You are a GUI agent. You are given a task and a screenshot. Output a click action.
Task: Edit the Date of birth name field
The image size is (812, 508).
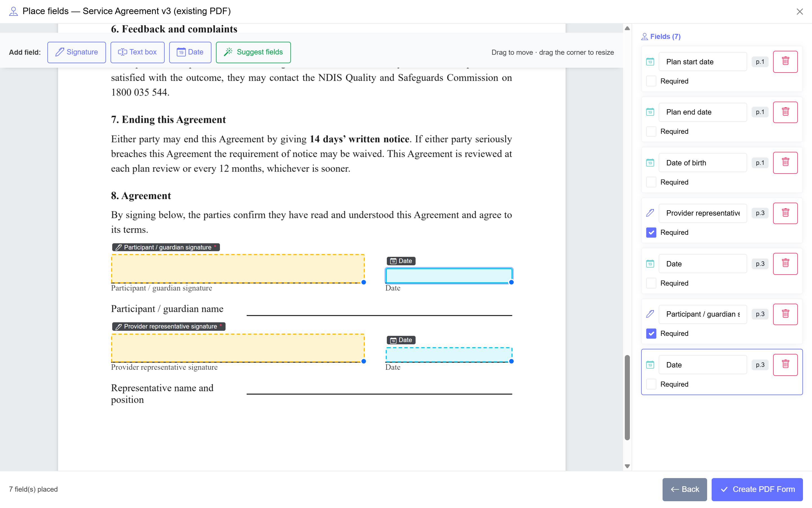pos(703,163)
